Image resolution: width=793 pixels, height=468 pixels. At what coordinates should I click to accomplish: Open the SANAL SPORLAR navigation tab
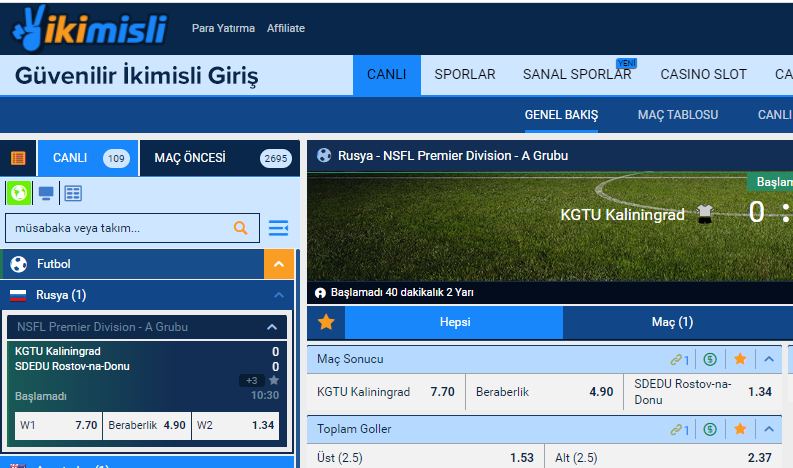point(577,74)
